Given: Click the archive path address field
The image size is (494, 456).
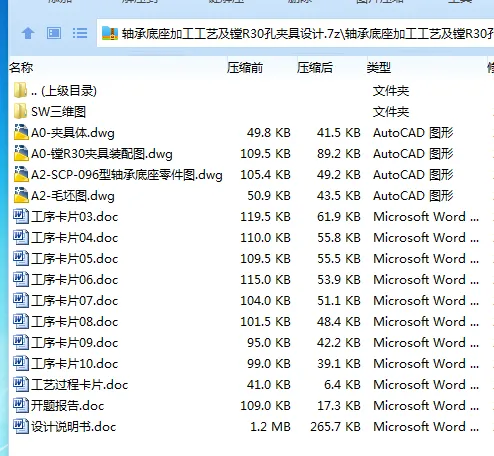Looking at the screenshot, I should 295,33.
